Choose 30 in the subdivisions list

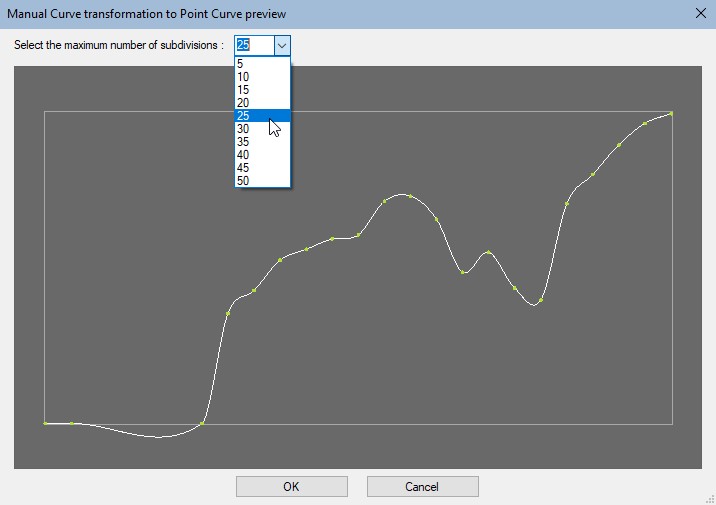coord(262,128)
